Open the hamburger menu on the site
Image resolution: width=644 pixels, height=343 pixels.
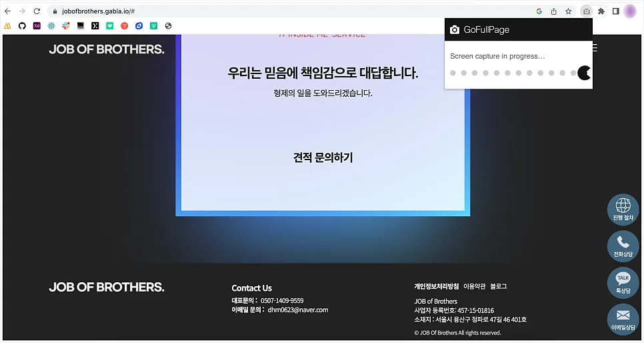[594, 48]
